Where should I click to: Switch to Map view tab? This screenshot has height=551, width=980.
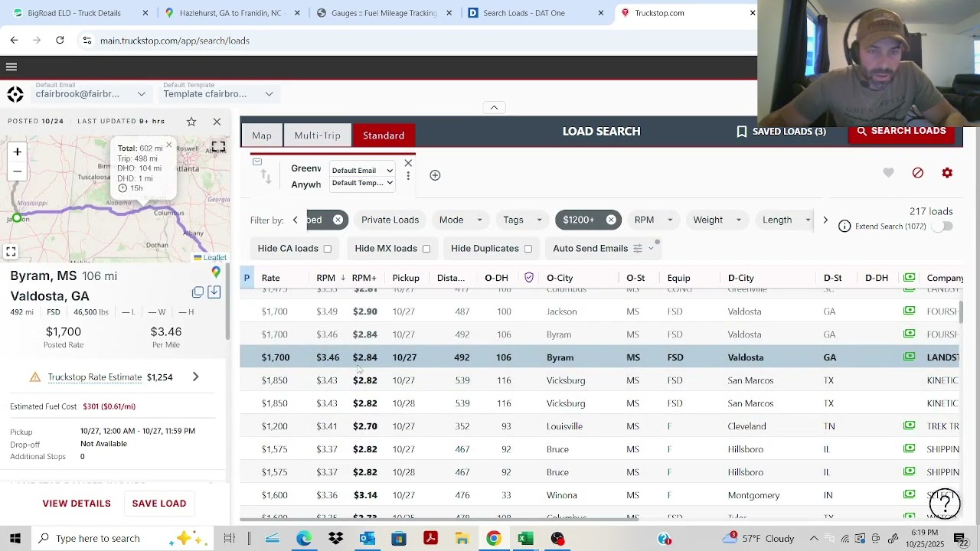click(x=262, y=135)
